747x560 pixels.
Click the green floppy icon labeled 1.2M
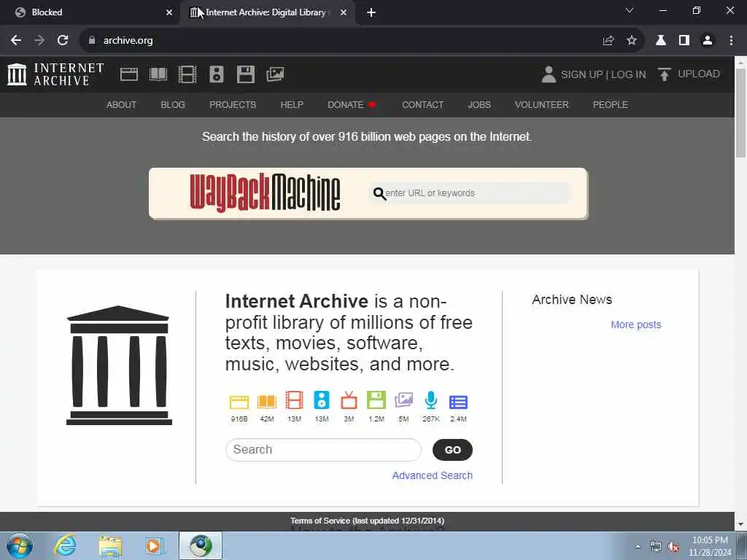[376, 400]
